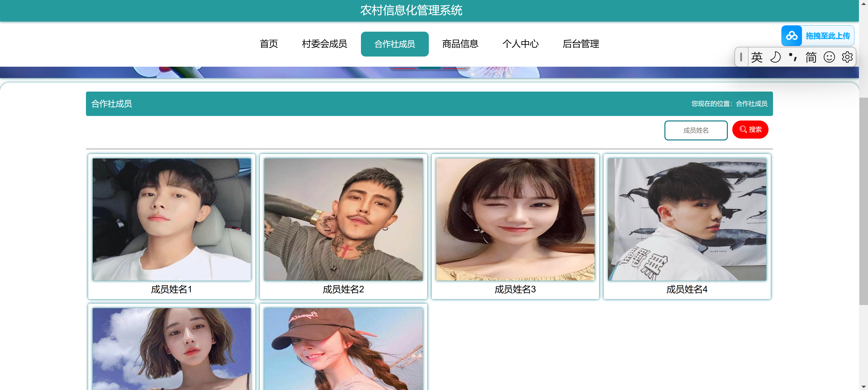Open the 村委会成员 navigation item
The image size is (868, 390).
pos(324,44)
